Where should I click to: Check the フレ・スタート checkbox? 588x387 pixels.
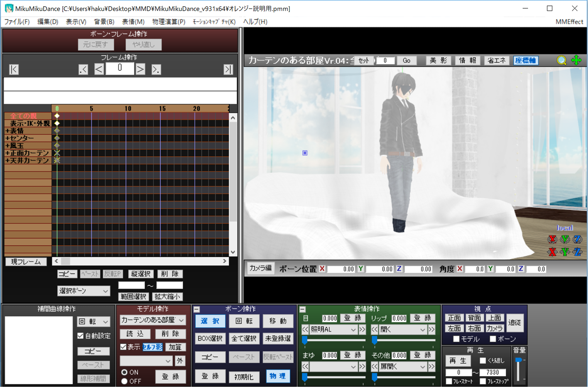[449, 381]
